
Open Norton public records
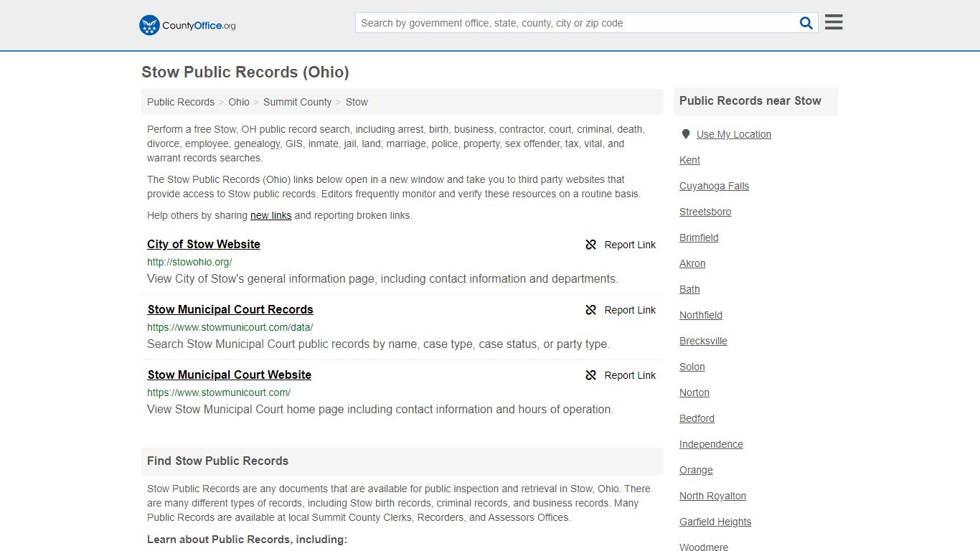(694, 392)
